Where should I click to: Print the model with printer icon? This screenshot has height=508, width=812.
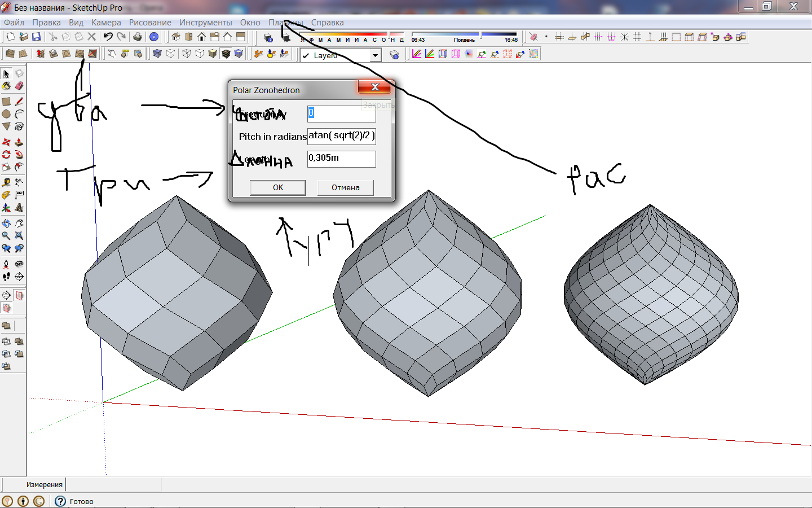(138, 37)
